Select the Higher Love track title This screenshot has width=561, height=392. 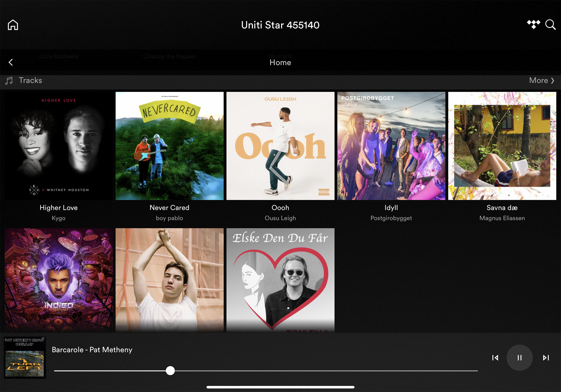click(x=59, y=208)
